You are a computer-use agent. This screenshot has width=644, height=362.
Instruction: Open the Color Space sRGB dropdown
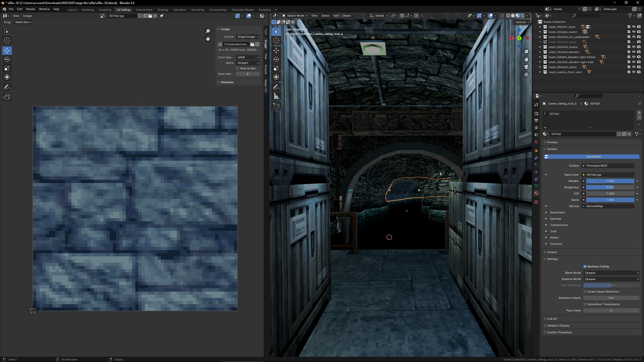pos(248,57)
